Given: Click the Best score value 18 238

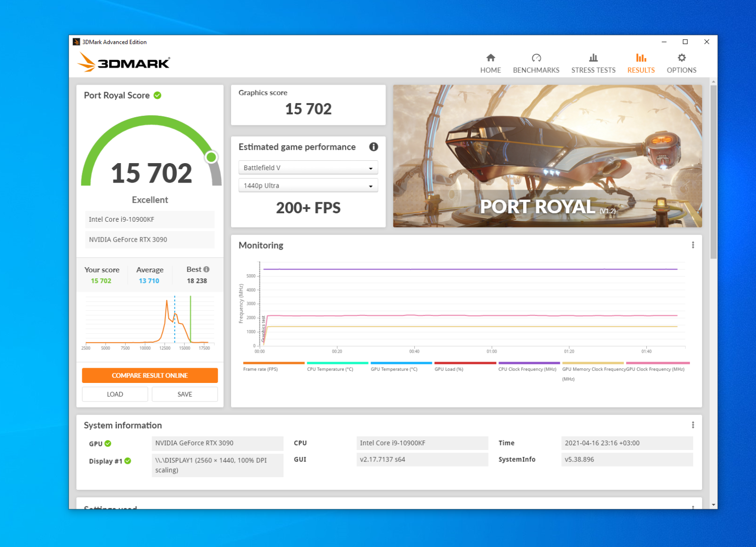Looking at the screenshot, I should tap(197, 281).
